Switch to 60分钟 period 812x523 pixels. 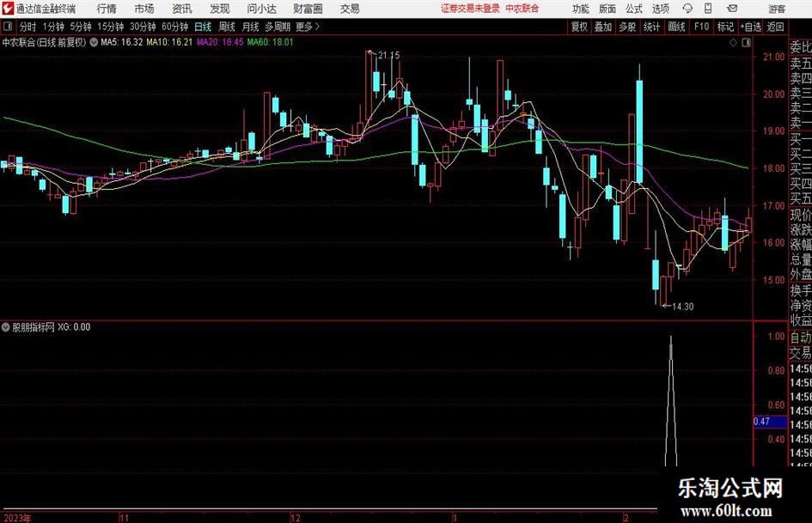[x=174, y=27]
